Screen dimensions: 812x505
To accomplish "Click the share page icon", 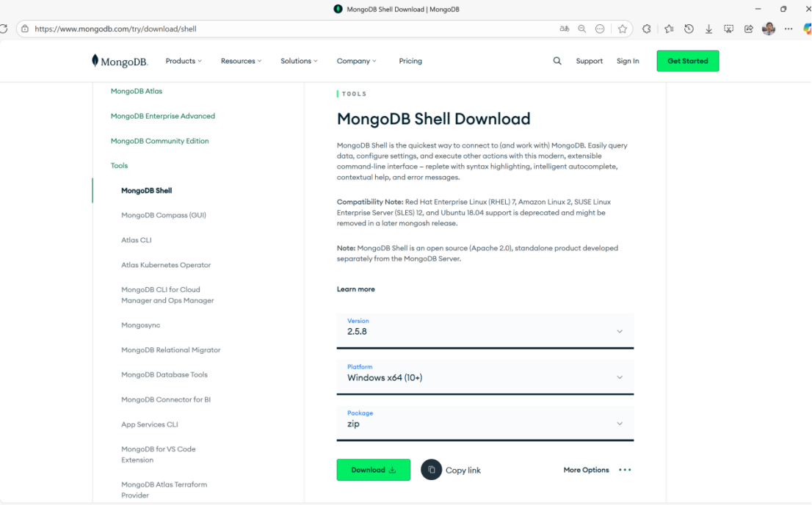I will click(749, 29).
